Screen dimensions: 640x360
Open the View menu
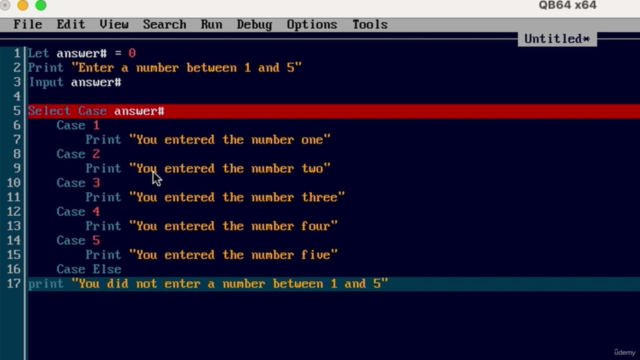pyautogui.click(x=114, y=24)
